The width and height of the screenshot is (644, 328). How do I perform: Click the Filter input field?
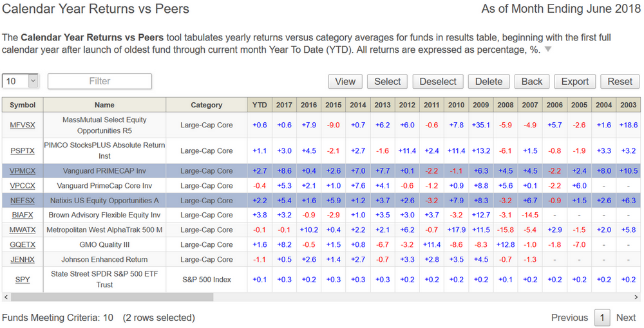pyautogui.click(x=100, y=81)
